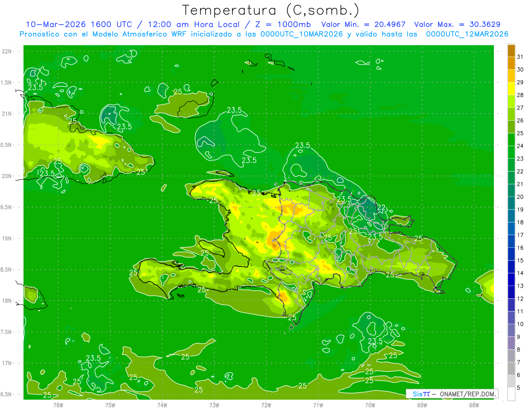Image resolution: width=532 pixels, height=411 pixels.
Task: Click legend color band between 19 and 20
Action: pos(511,203)
